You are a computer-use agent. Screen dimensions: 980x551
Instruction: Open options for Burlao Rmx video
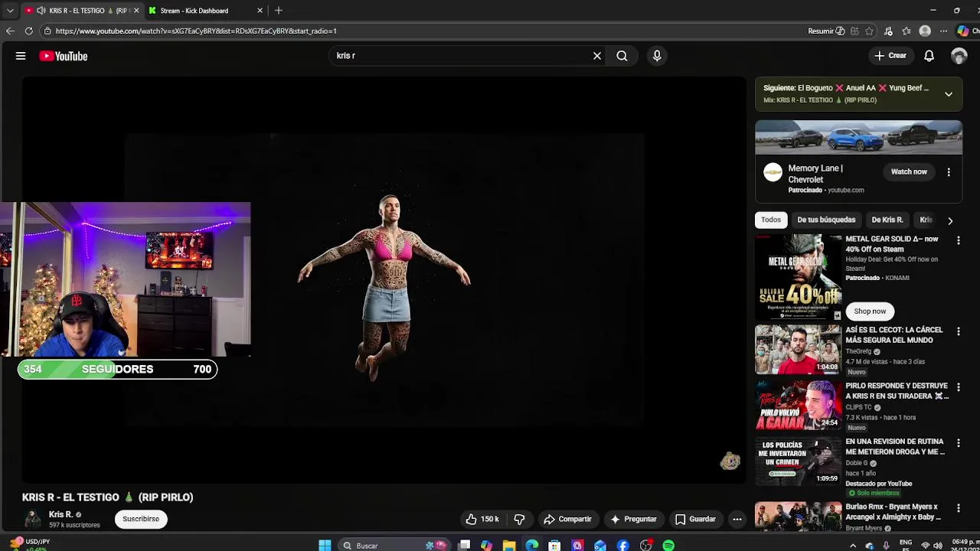click(958, 508)
